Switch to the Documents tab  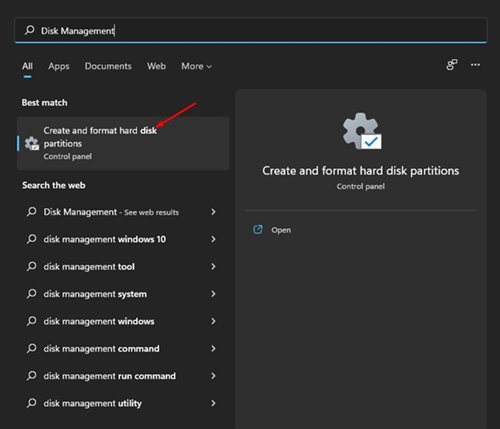point(108,66)
